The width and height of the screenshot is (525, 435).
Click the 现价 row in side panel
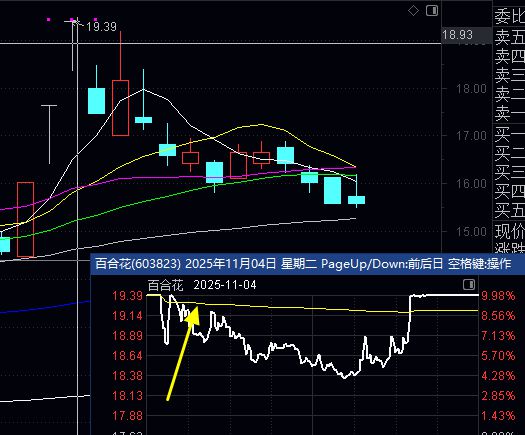[510, 231]
